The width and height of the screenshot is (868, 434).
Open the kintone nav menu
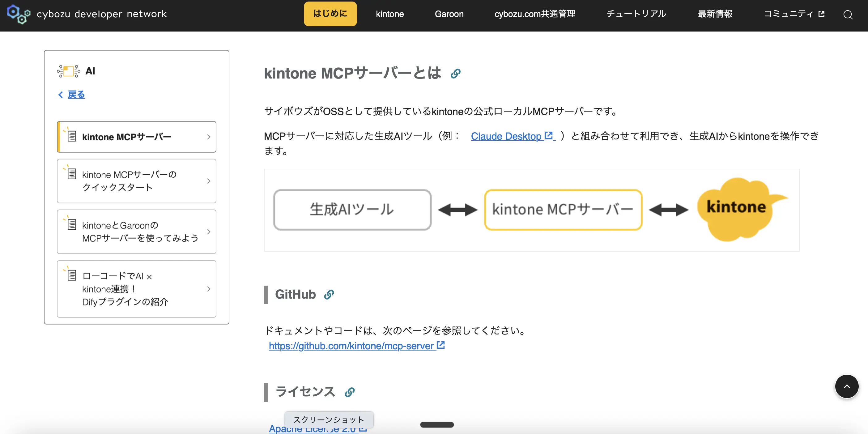pyautogui.click(x=390, y=14)
